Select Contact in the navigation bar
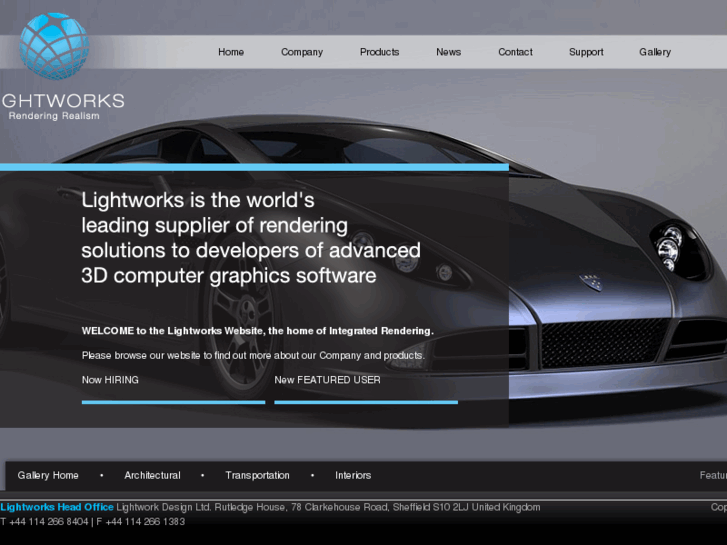Screen dimensions: 727x545 pos(515,52)
